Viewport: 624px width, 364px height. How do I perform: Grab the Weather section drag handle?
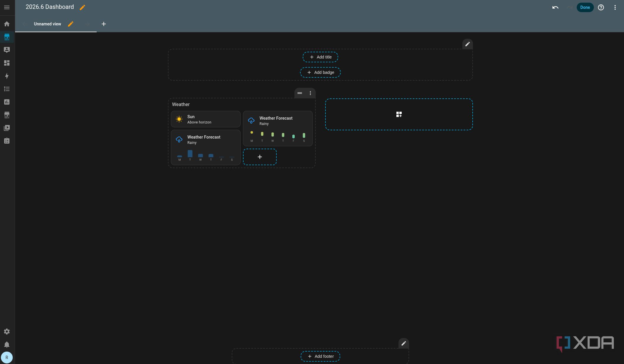(300, 93)
